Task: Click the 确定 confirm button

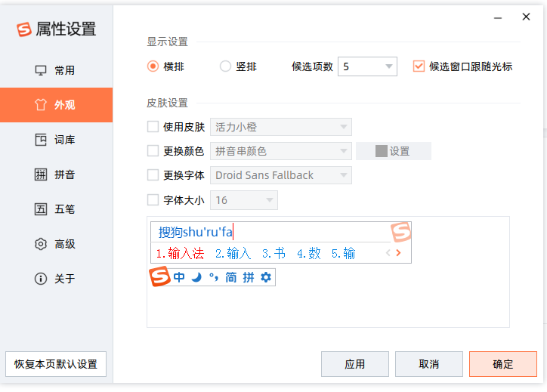Action: (502, 364)
